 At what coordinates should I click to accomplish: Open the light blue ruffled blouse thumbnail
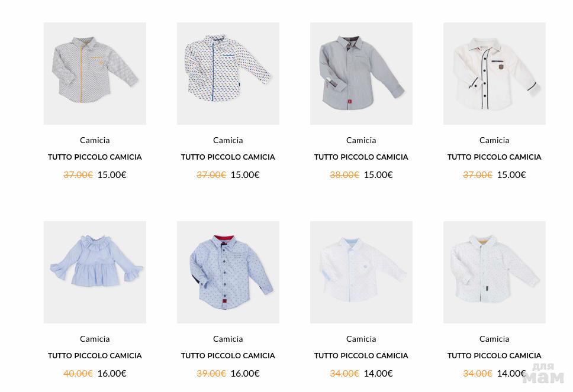(95, 272)
